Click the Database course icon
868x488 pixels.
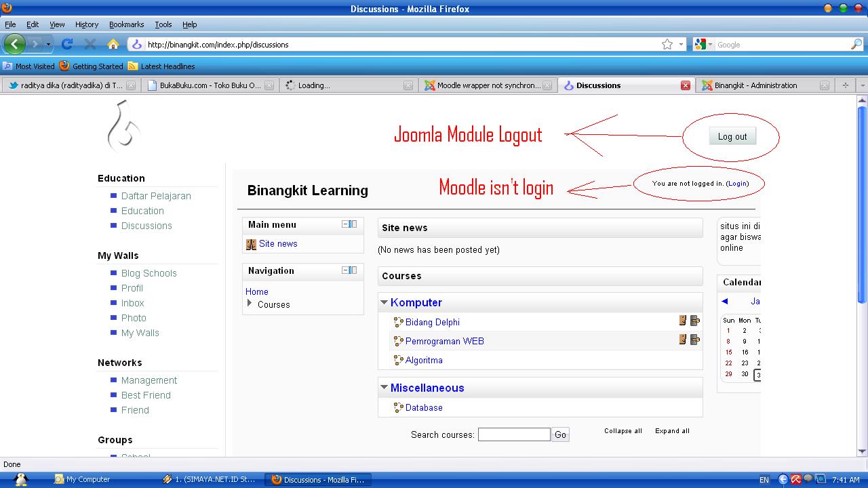click(x=399, y=407)
